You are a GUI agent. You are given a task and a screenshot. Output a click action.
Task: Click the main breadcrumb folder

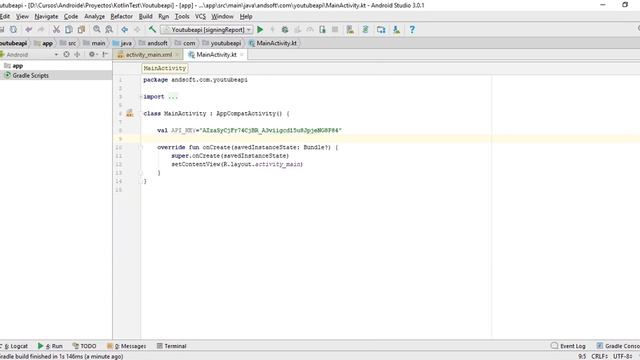pos(94,43)
